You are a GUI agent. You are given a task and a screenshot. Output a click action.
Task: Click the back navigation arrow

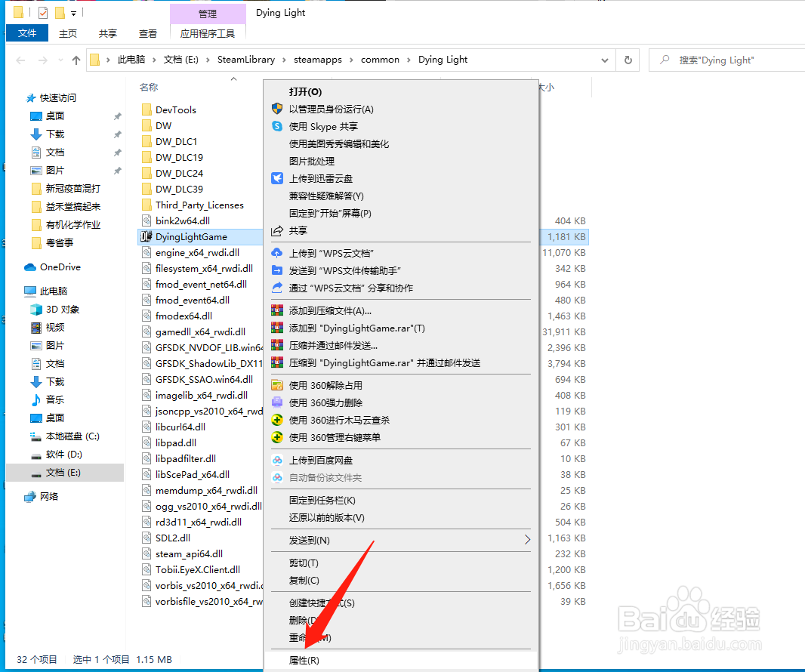(x=20, y=60)
